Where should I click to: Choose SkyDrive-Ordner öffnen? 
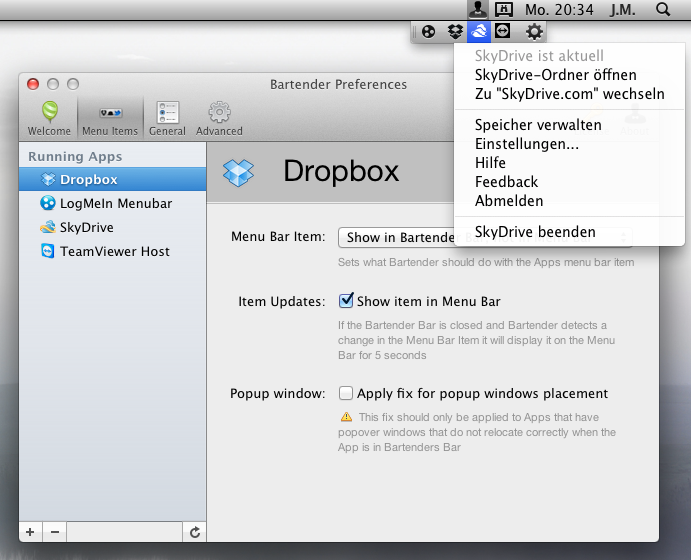point(569,75)
